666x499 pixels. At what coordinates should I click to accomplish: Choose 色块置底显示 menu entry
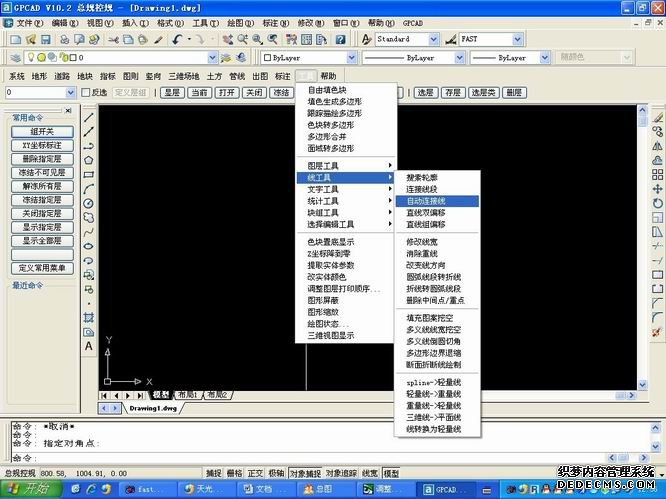pyautogui.click(x=346, y=242)
